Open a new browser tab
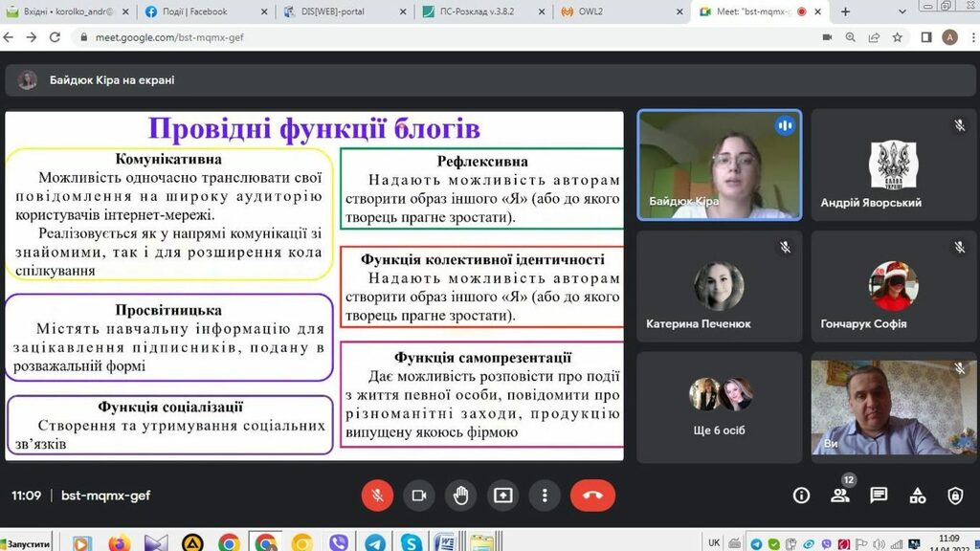This screenshot has width=980, height=551. (x=845, y=11)
